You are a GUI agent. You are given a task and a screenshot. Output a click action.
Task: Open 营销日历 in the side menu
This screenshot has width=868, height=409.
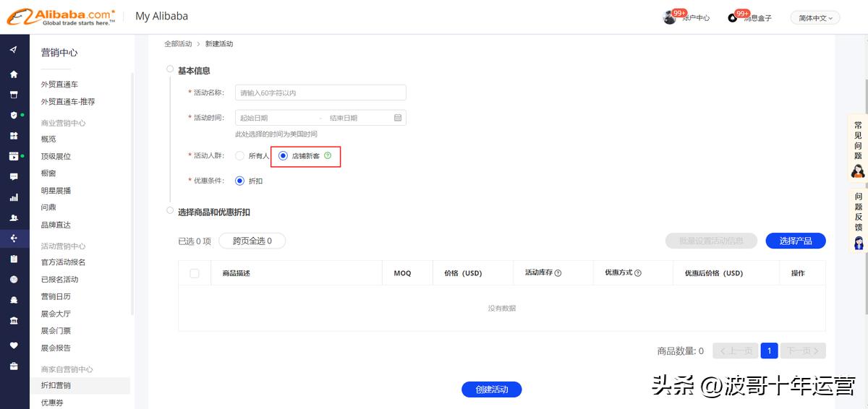[x=56, y=296]
